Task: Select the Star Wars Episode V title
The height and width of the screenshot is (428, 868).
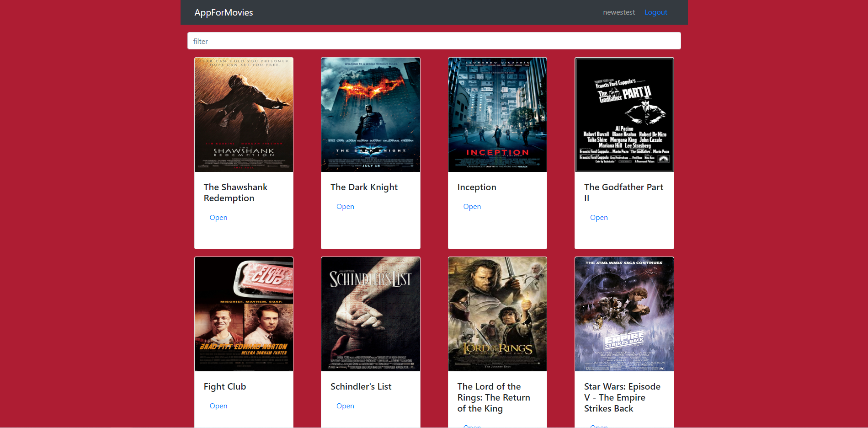Action: 622,397
